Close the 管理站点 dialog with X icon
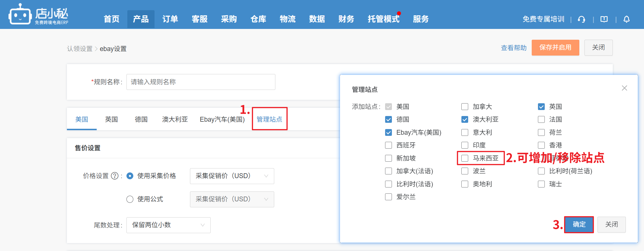This screenshot has width=644, height=251. (624, 88)
